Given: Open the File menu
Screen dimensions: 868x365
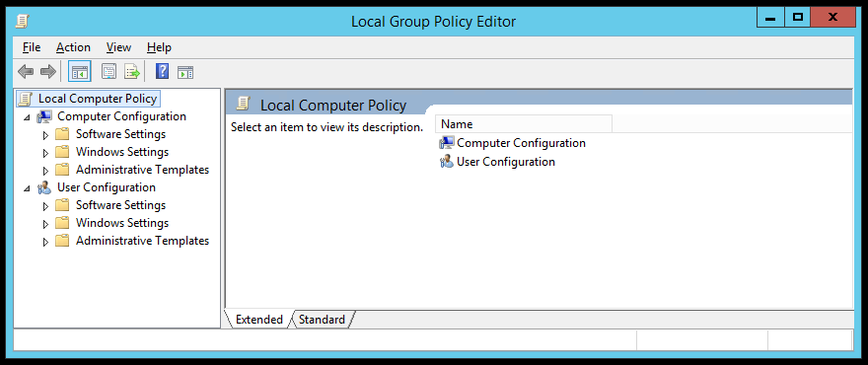Looking at the screenshot, I should tap(32, 47).
